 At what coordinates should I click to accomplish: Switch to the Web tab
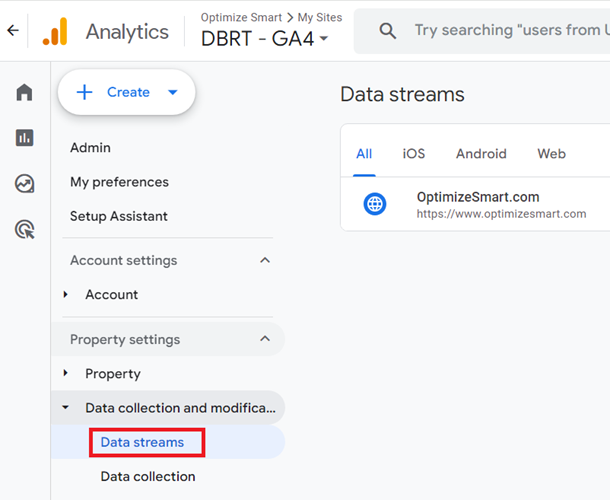click(x=551, y=154)
